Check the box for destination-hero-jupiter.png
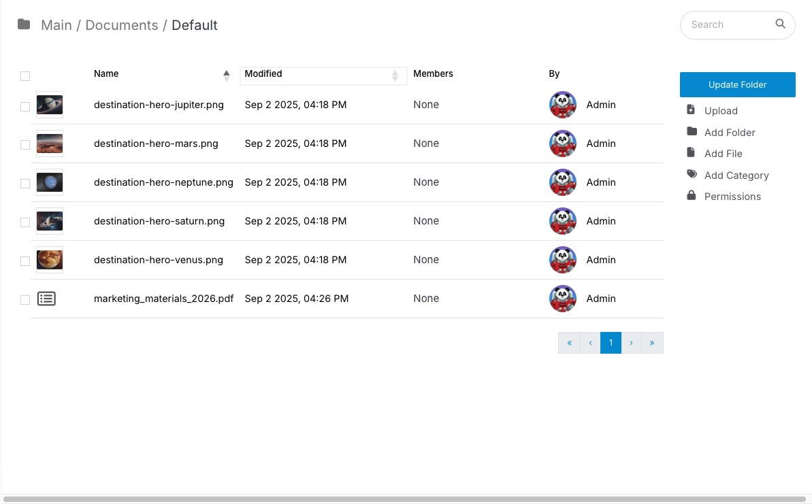812x504 pixels. tap(25, 106)
